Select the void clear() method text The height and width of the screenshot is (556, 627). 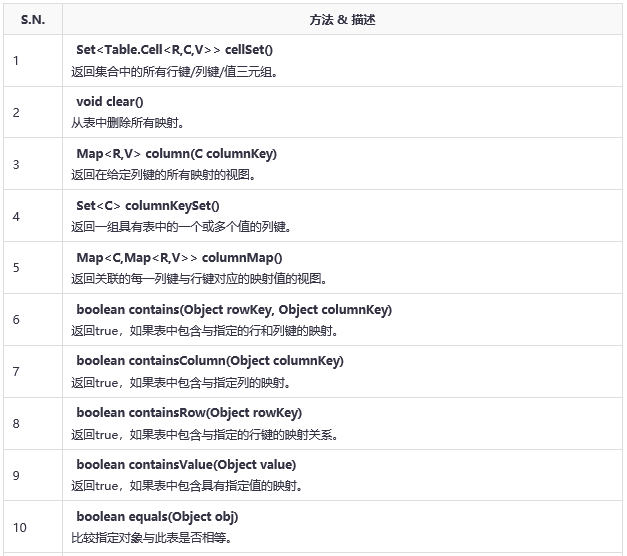tap(115, 102)
